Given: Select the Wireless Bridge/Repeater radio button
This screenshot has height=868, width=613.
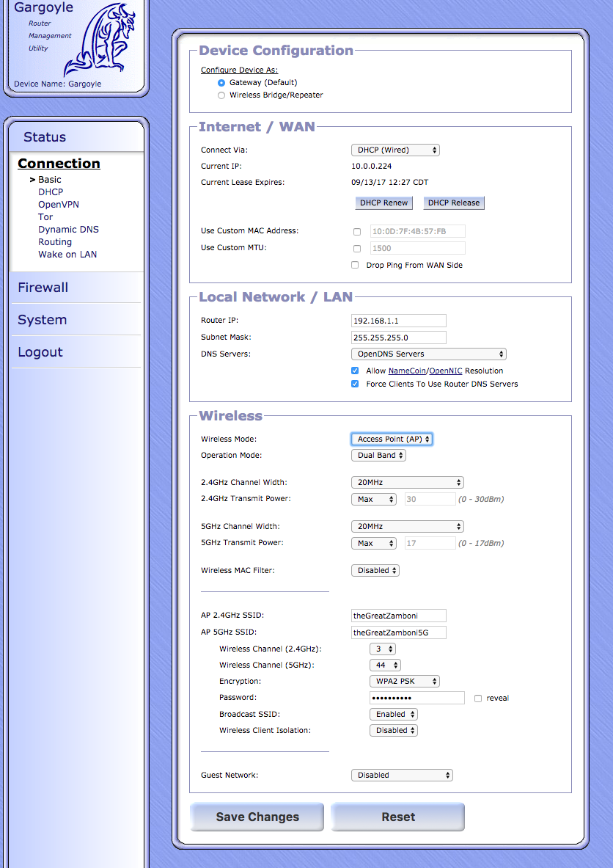Looking at the screenshot, I should pos(221,95).
